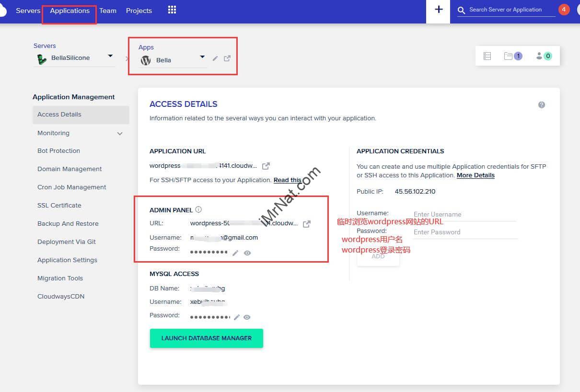This screenshot has height=392, width=580.
Task: Open Domain Management in sidebar
Action: coord(70,169)
